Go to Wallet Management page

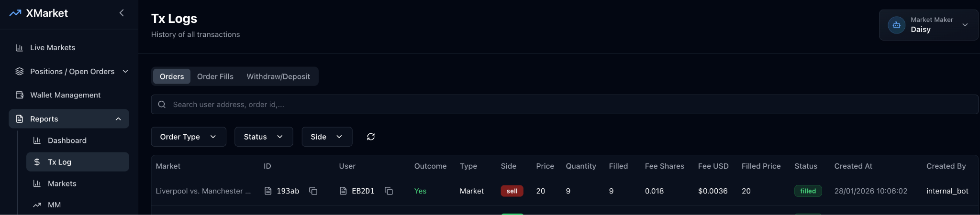65,95
